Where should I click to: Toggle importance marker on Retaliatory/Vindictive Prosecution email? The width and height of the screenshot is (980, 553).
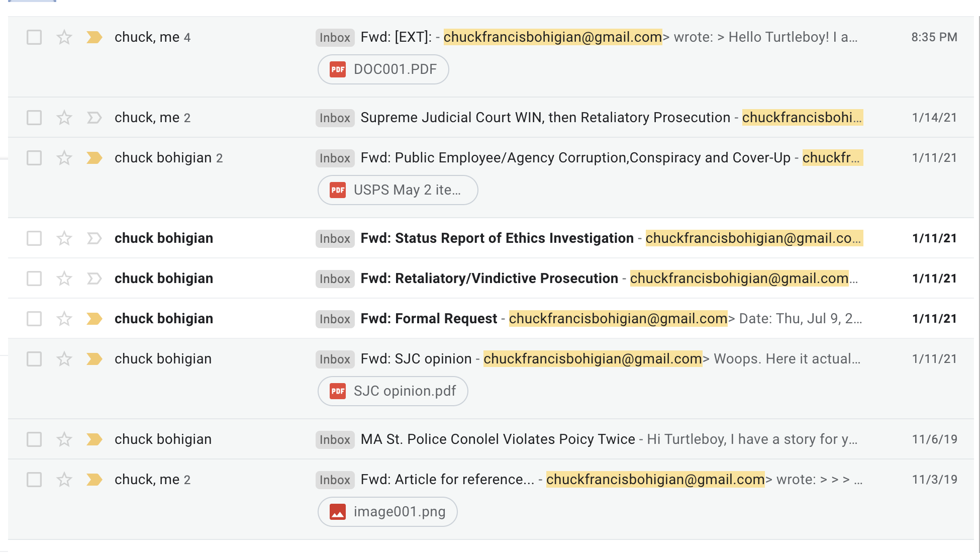94,279
